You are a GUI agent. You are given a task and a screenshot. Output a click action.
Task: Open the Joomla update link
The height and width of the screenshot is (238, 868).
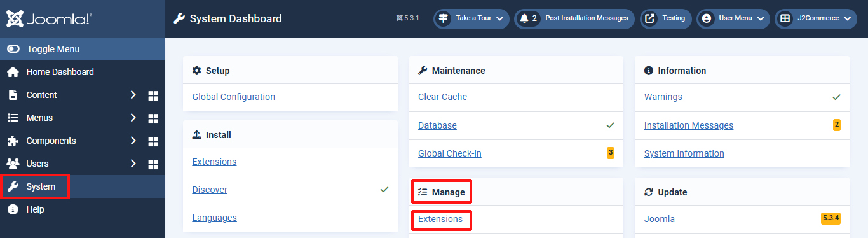tap(660, 219)
